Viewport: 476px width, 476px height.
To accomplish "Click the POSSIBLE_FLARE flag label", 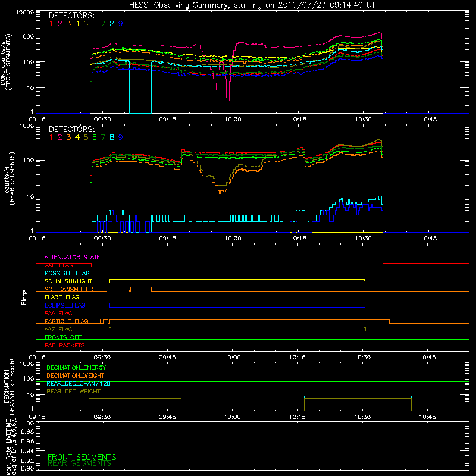I will [68, 273].
